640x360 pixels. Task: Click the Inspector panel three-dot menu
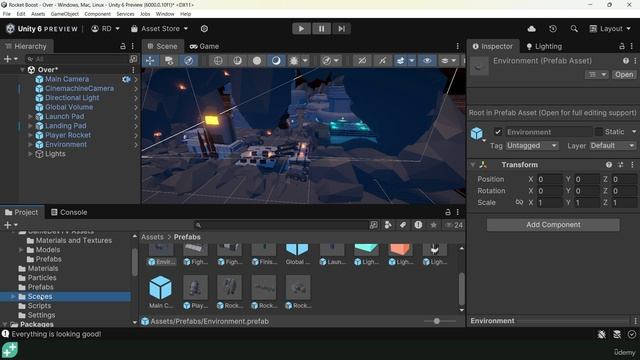point(632,46)
